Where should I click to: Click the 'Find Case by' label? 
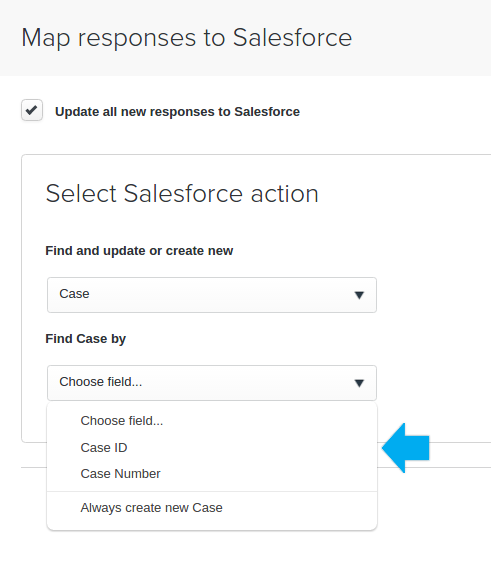click(85, 339)
